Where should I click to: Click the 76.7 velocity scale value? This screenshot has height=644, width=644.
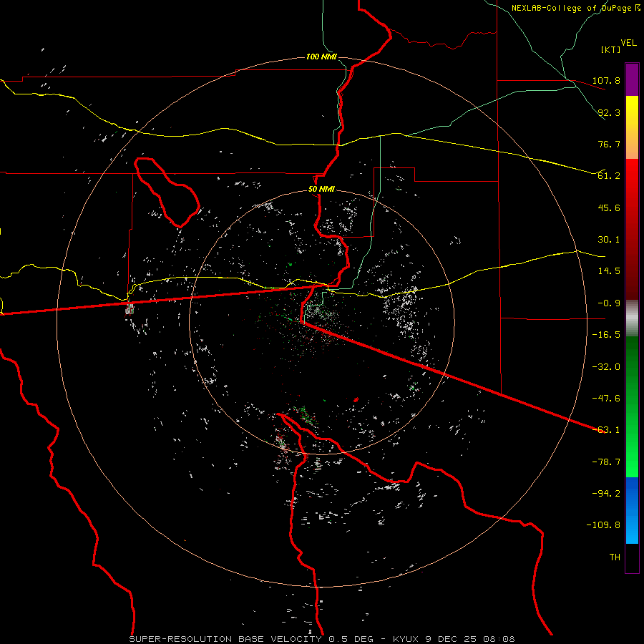[609, 144]
